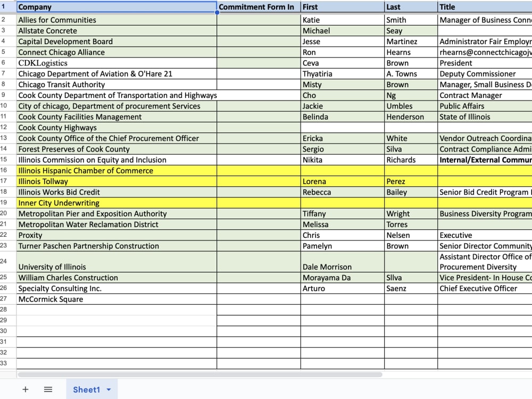The width and height of the screenshot is (532, 399).
Task: Select Cook County Department of Transportation and Highways
Action: click(x=118, y=95)
